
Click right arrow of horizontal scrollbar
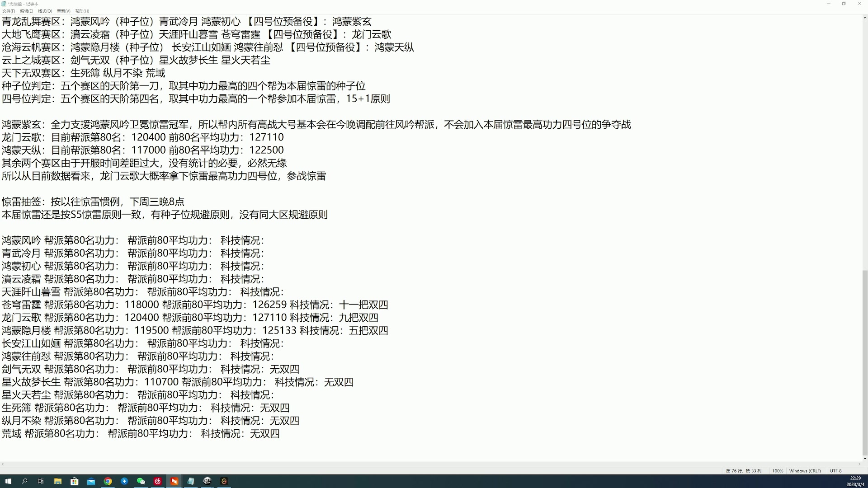859,464
